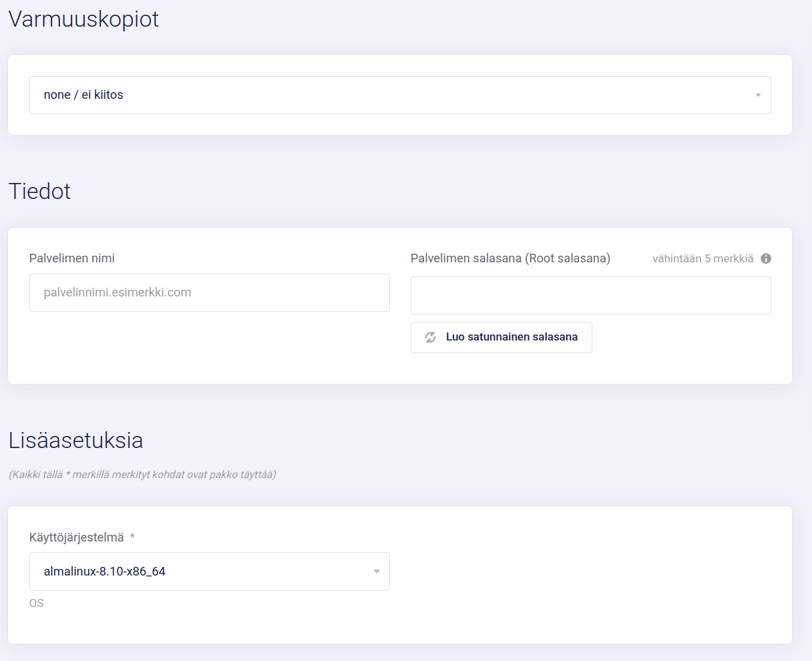This screenshot has height=661, width=812.
Task: Open the Käyttöjärjestelmä almalinux dropdown
Action: (x=209, y=572)
